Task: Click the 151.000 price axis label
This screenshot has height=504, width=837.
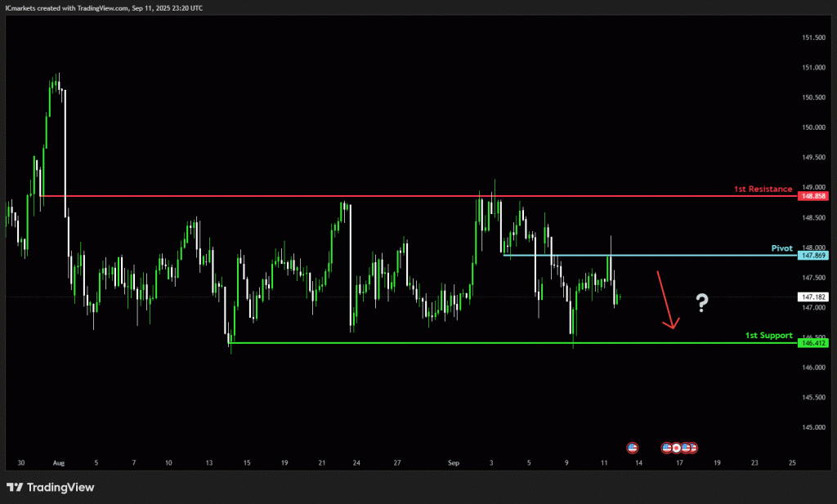Action: [x=813, y=68]
